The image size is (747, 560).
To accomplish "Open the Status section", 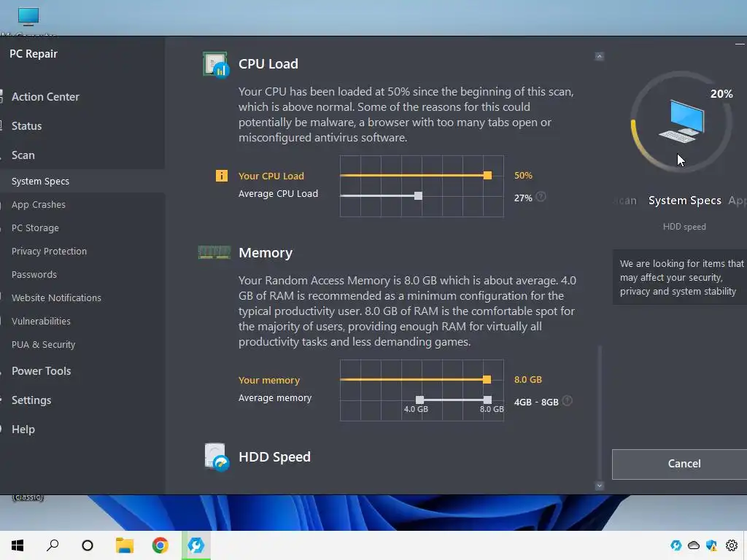I will click(x=27, y=125).
